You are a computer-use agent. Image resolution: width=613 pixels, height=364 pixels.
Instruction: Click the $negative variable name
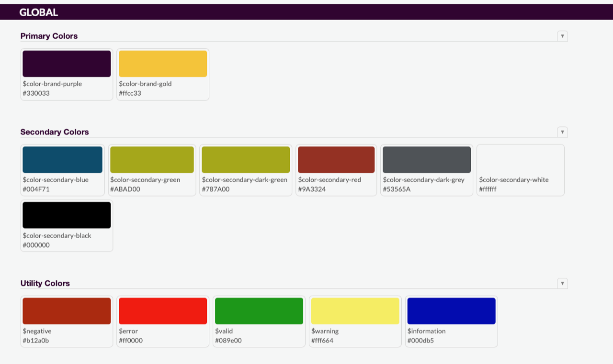(37, 331)
